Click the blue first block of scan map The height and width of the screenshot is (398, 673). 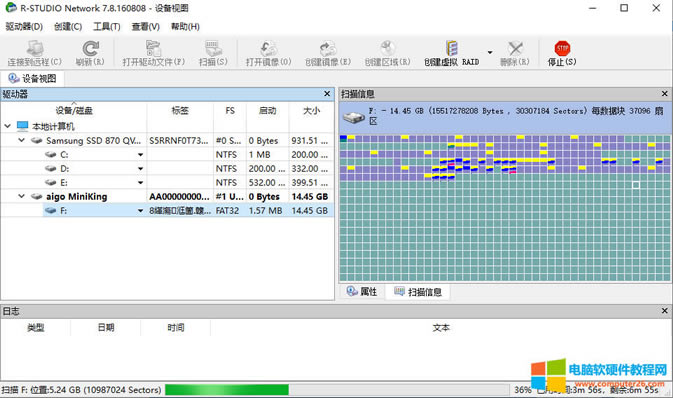click(343, 138)
